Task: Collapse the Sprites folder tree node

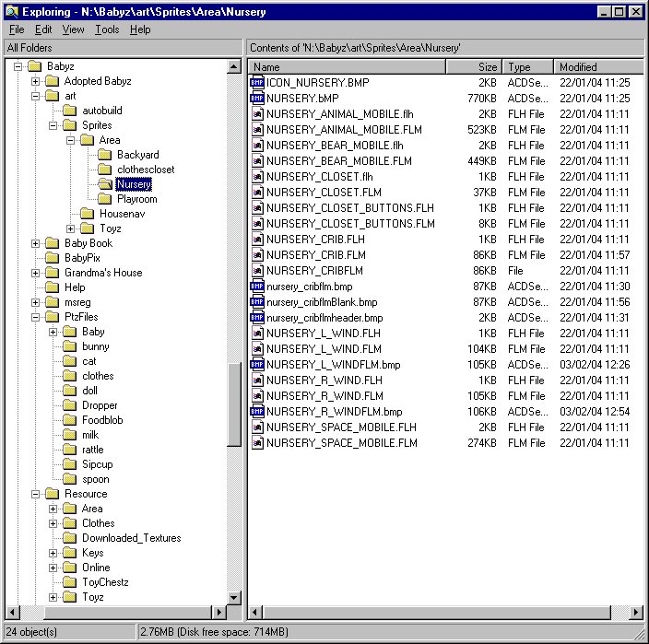Action: pos(53,125)
